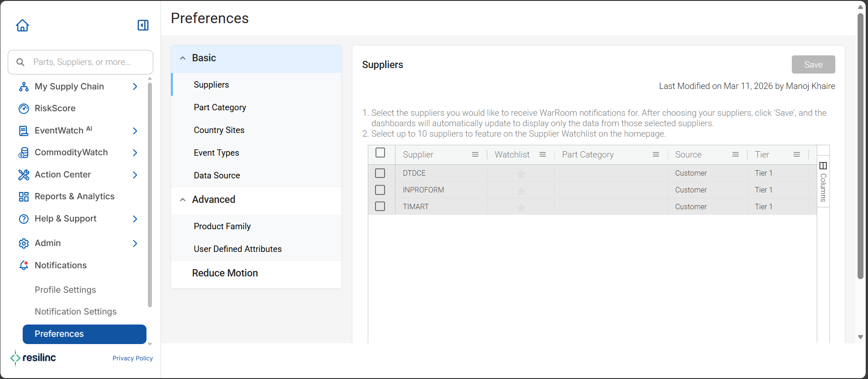Star the DTDCE supplier for Watchlist
This screenshot has height=379, width=868.
(521, 173)
